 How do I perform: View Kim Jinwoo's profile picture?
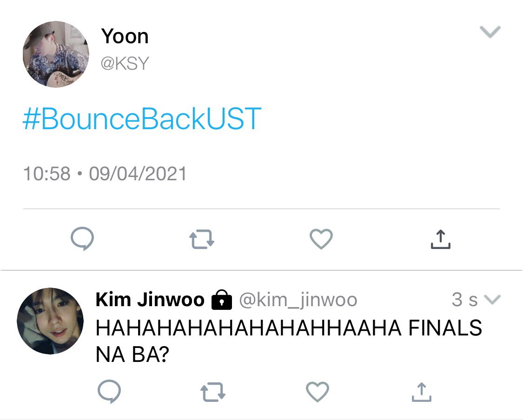(50, 321)
